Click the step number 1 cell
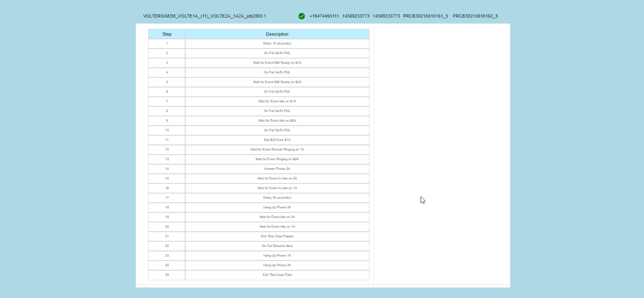644x298 pixels. coord(167,43)
